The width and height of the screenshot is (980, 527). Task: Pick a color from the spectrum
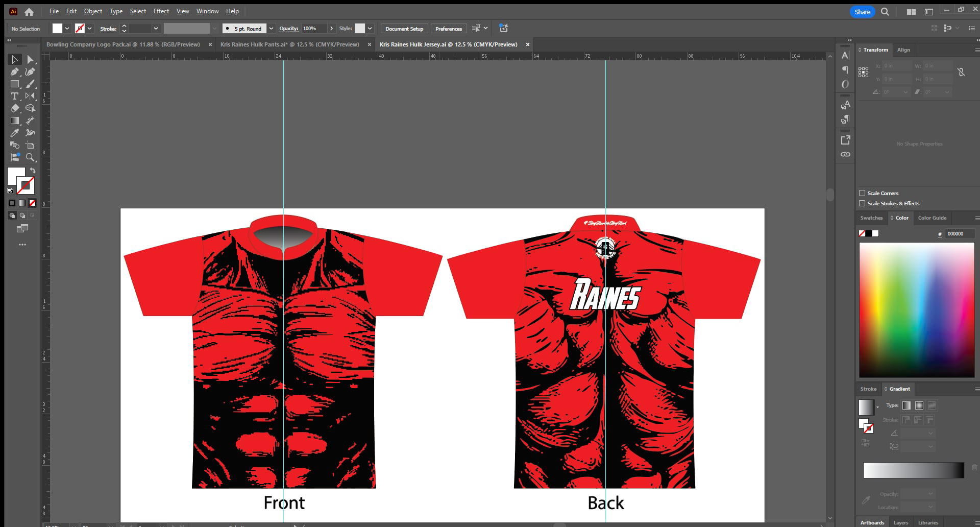point(917,310)
